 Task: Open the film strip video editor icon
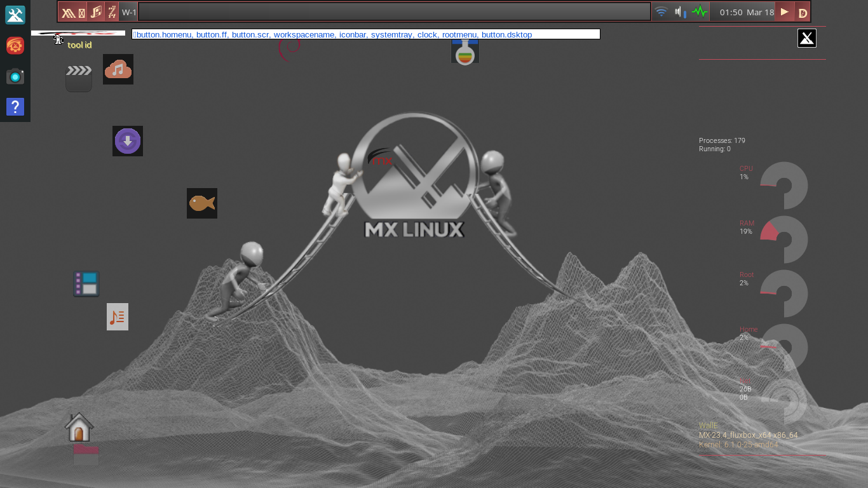tap(86, 284)
